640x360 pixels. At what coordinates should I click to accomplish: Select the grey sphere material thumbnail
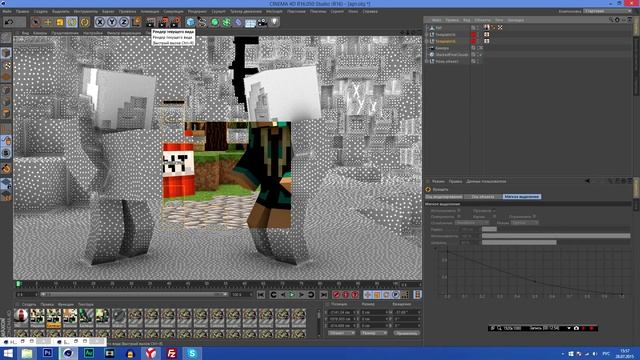point(119,316)
